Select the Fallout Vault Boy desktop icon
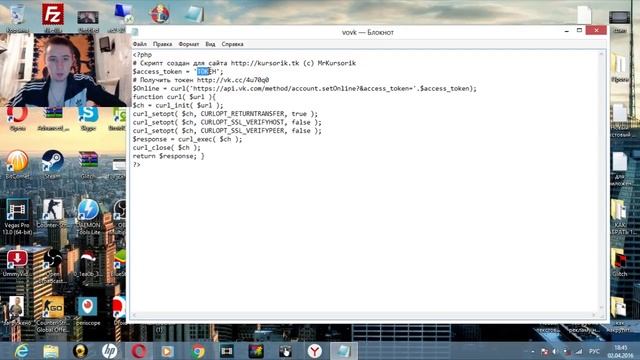 coord(160,14)
